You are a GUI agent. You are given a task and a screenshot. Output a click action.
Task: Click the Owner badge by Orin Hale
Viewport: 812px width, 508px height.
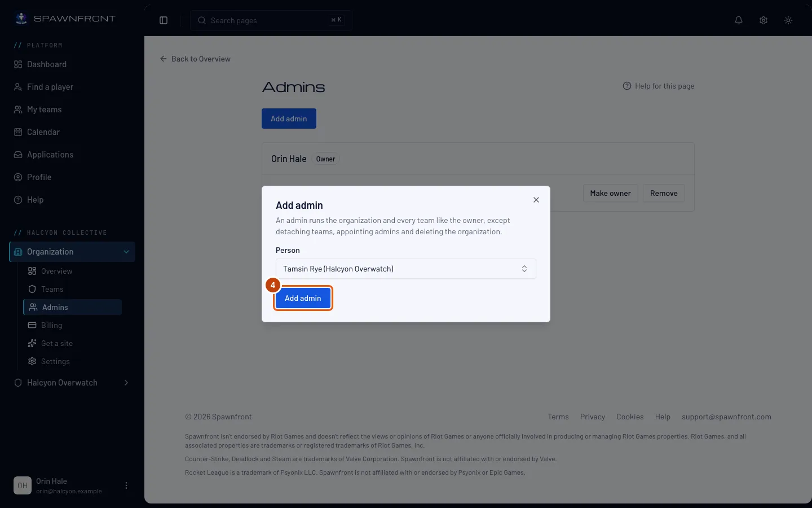325,159
